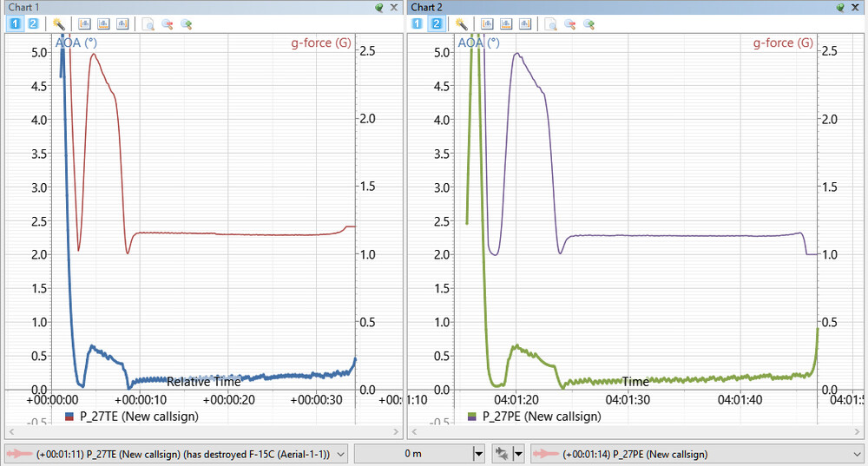Click the g-force (G) axis label in Chart 1
This screenshot has height=466, width=868.
pos(321,43)
